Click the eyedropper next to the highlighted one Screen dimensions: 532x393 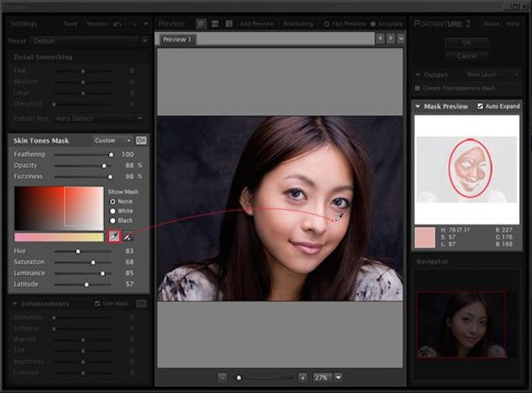[127, 236]
